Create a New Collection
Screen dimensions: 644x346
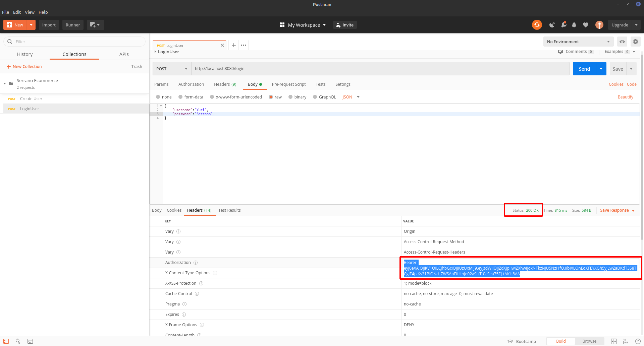tap(24, 67)
